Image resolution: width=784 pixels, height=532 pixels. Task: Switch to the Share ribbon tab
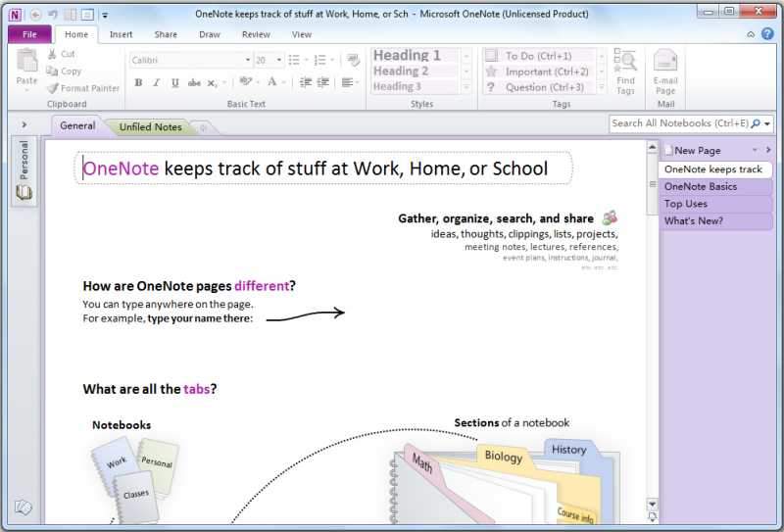coord(166,34)
